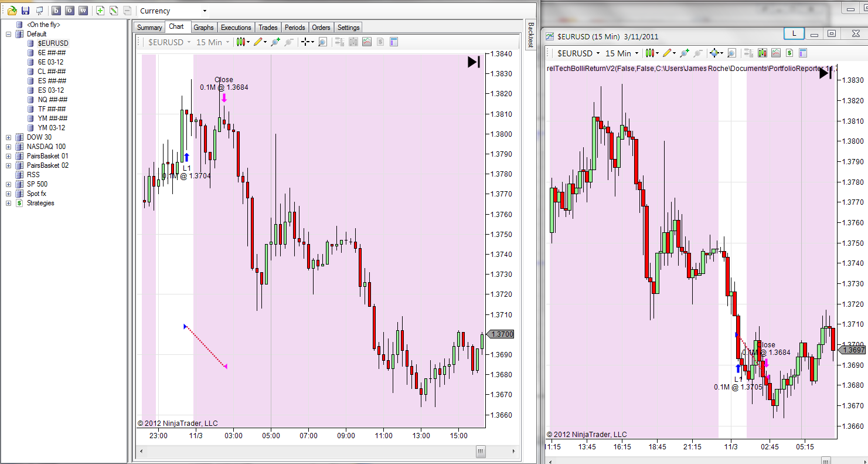Expand the DOW 30 list
The image size is (868, 464).
(x=9, y=137)
